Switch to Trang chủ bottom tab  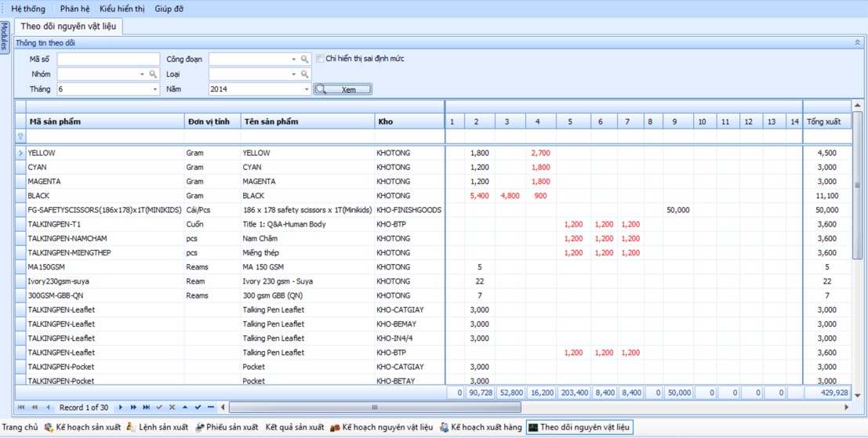[x=20, y=427]
